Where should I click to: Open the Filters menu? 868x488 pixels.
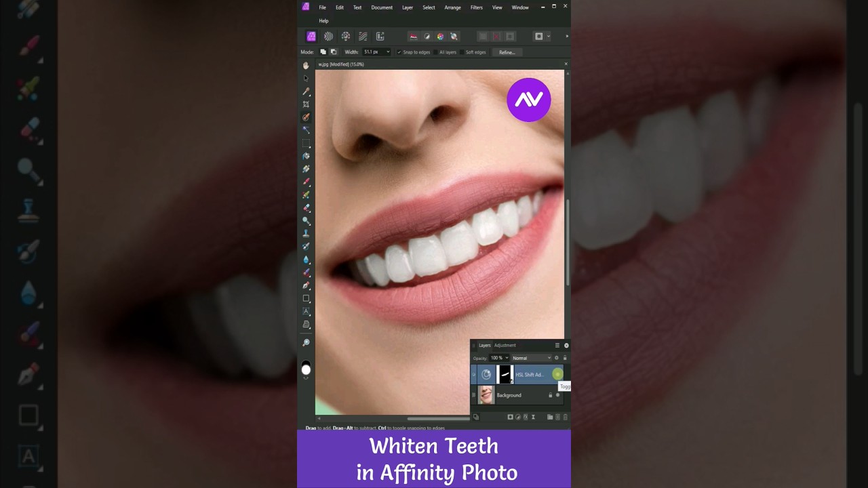pyautogui.click(x=477, y=7)
